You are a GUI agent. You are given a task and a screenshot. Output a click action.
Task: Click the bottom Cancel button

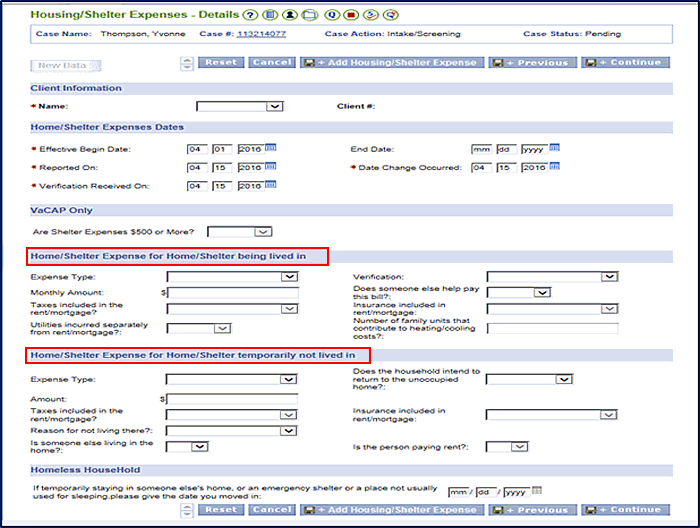coord(272,510)
